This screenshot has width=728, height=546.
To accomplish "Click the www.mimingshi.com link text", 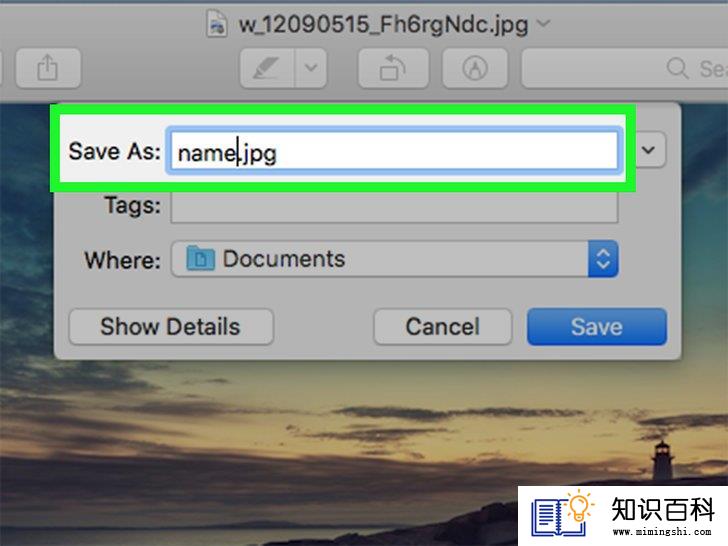I will click(662, 531).
